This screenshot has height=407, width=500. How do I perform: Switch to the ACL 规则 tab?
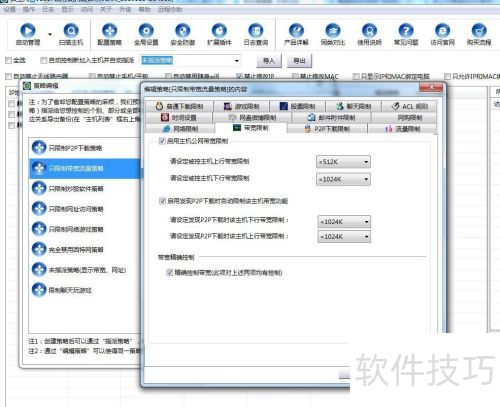(x=409, y=106)
